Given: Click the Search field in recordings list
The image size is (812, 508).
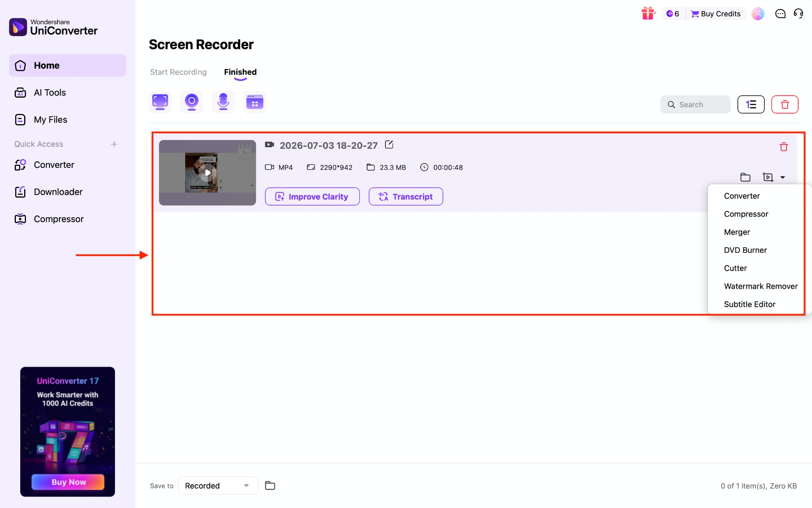Looking at the screenshot, I should click(695, 104).
